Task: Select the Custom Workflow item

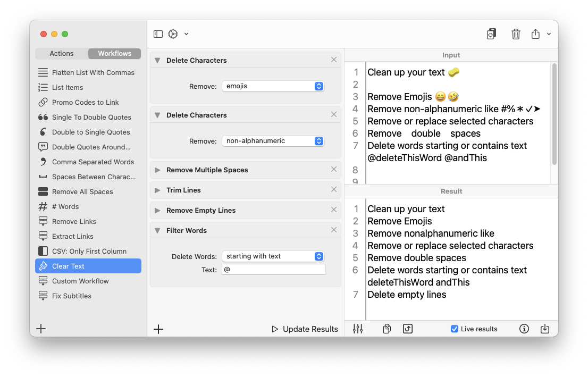Action: [x=88, y=281]
